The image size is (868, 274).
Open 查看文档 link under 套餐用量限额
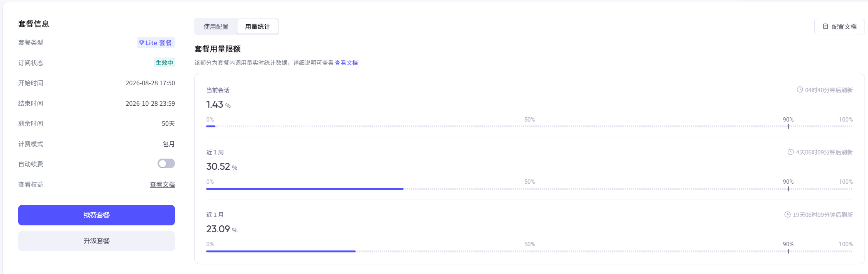[x=346, y=63]
